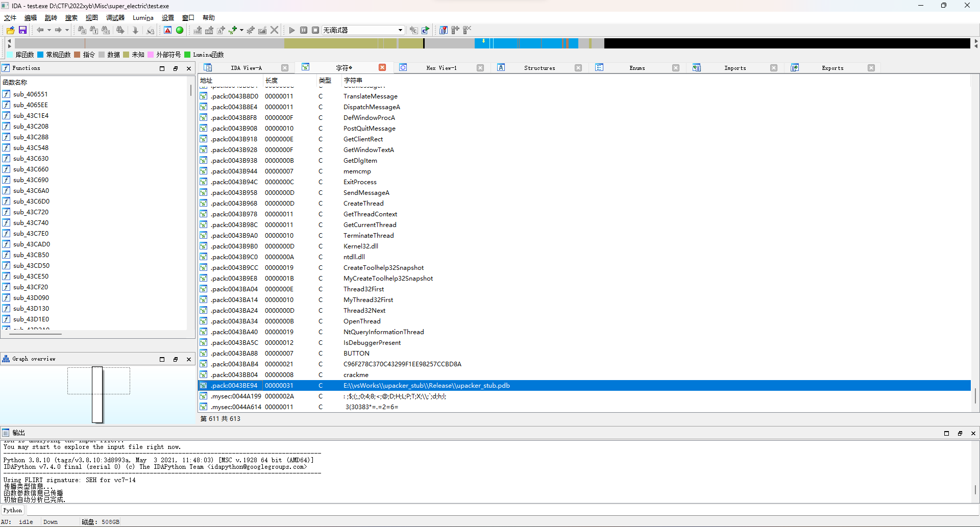The image size is (980, 527).
Task: Close the IDA View-A tab
Action: pos(285,68)
